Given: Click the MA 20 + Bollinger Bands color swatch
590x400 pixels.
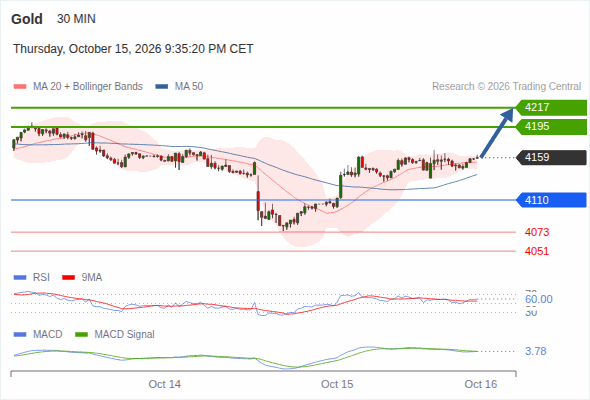Looking at the screenshot, I should tap(20, 87).
